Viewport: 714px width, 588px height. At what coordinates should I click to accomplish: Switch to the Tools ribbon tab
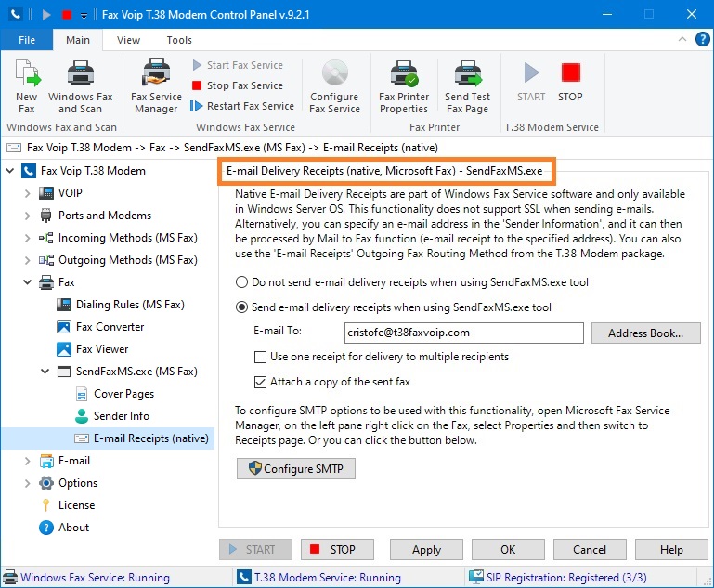tap(179, 40)
